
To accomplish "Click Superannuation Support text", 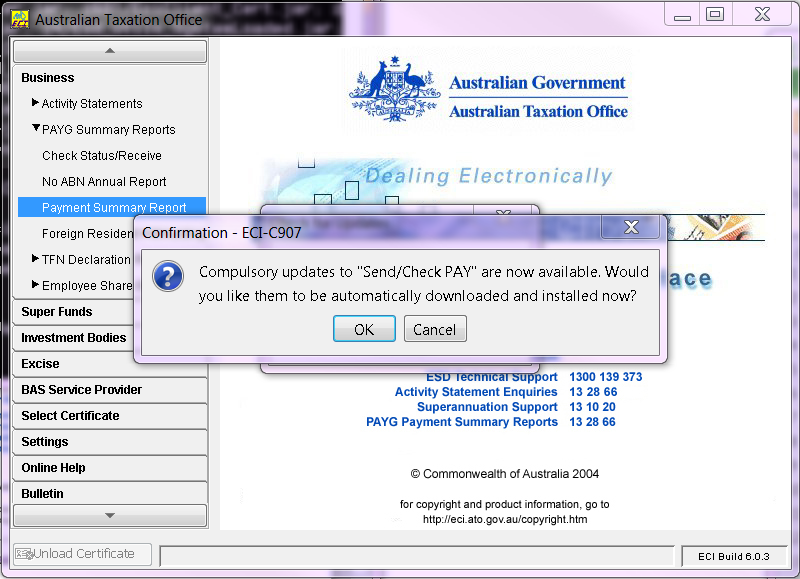I will point(487,407).
